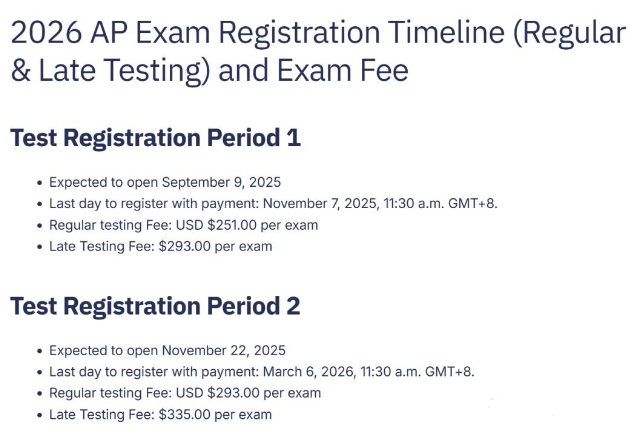Click the bullet before the $251.00 fee line
This screenshot has width=637, height=439.
coord(39,226)
